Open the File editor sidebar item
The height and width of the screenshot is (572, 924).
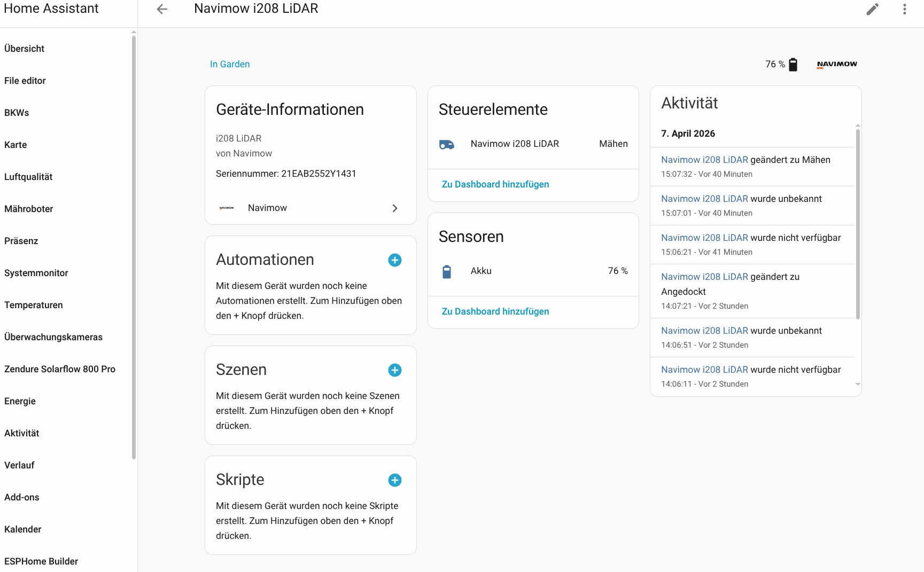coord(25,81)
